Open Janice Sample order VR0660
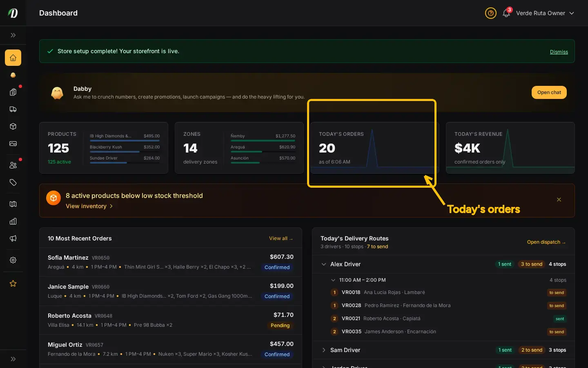This screenshot has width=588, height=368. tap(171, 291)
